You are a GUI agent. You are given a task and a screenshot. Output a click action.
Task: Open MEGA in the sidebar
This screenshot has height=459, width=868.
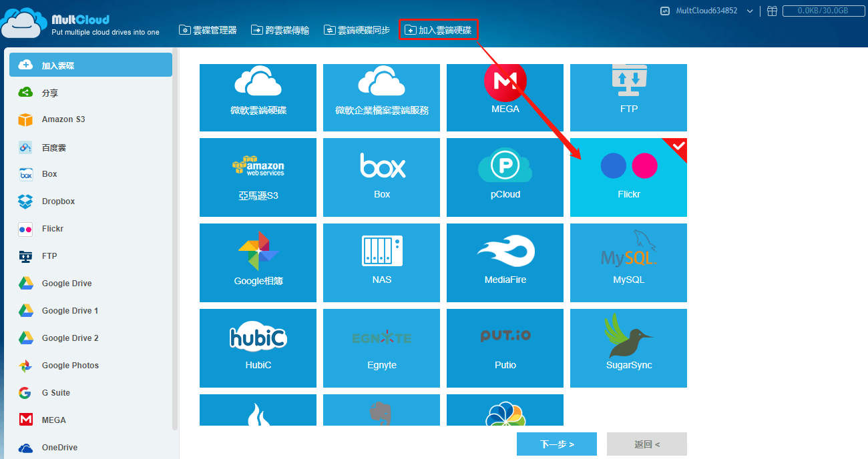[x=91, y=420]
